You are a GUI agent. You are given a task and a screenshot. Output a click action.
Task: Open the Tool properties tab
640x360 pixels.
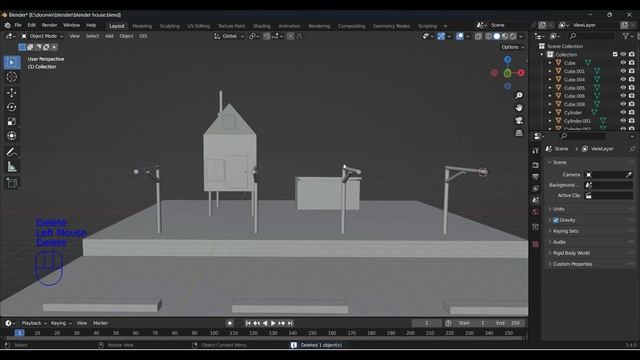tap(536, 151)
